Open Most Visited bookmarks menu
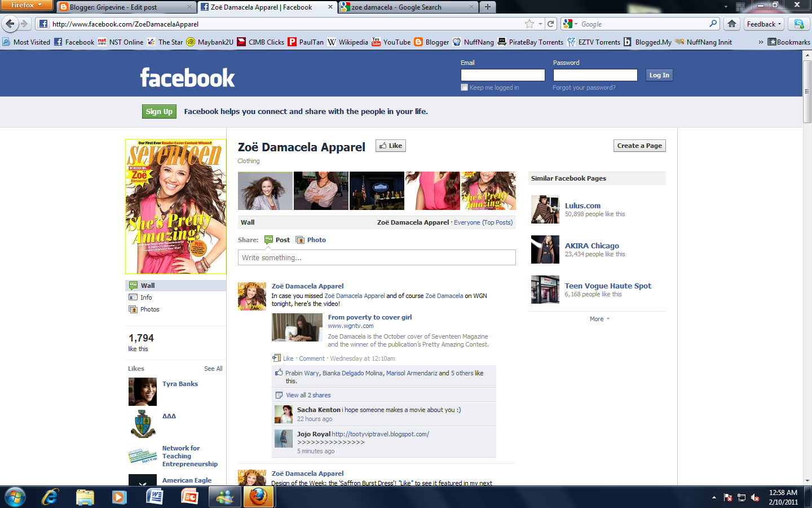This screenshot has height=508, width=812. click(x=26, y=42)
